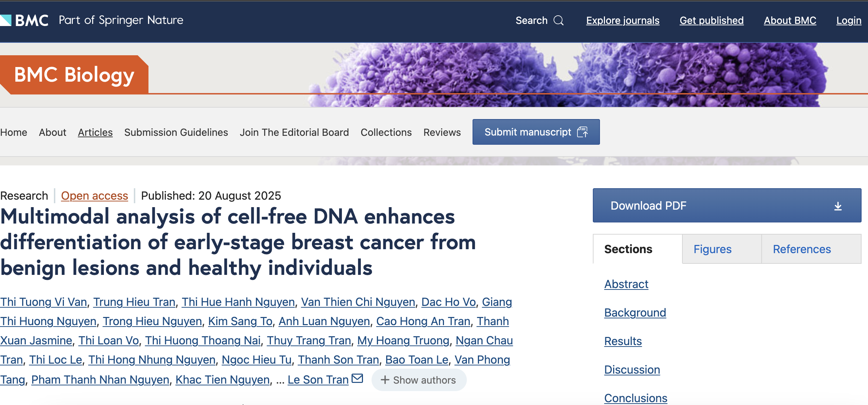868x405 pixels.
Task: Click the BMC logo
Action: (x=25, y=20)
